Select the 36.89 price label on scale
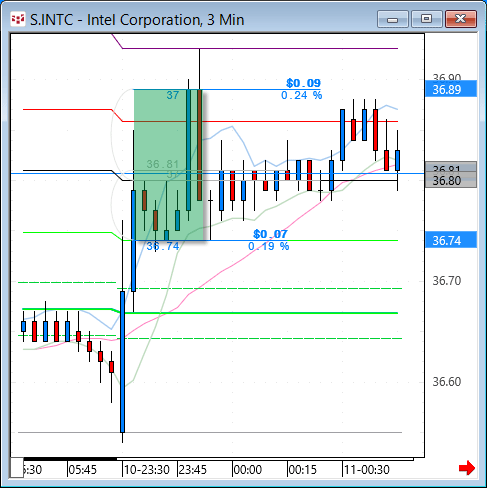487x488 pixels. pos(451,89)
